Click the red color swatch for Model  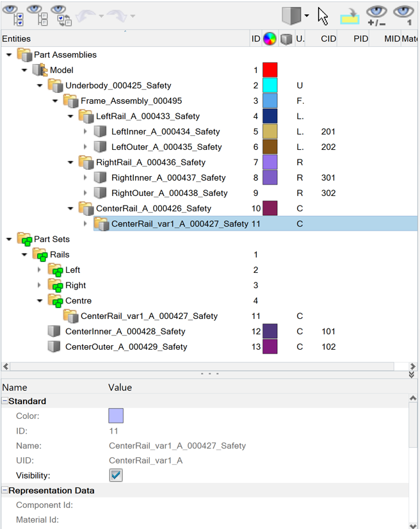coord(270,70)
